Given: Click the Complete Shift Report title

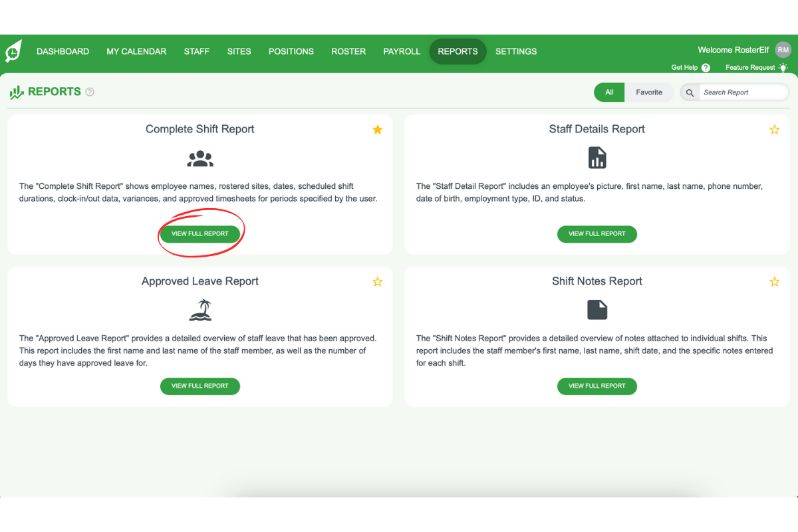Looking at the screenshot, I should (x=200, y=129).
